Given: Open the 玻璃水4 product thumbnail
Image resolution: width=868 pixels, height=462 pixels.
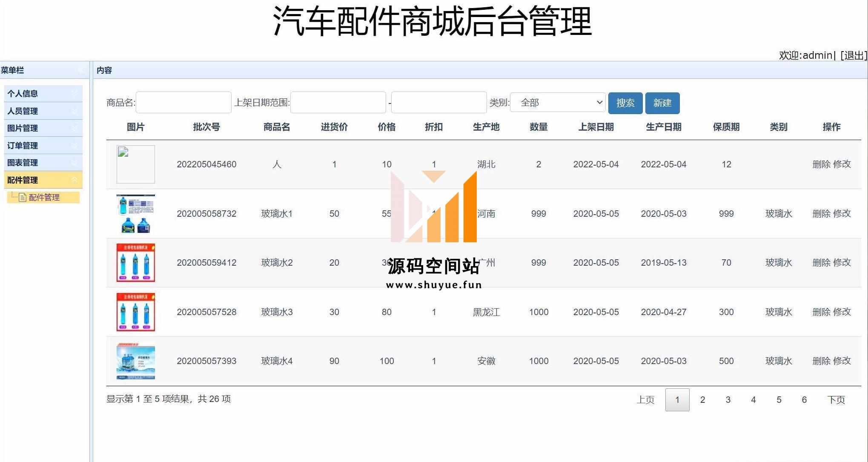Looking at the screenshot, I should point(136,361).
